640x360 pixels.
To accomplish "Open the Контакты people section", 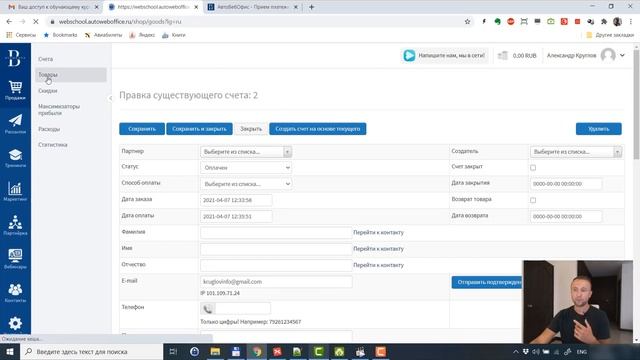I will [x=15, y=293].
